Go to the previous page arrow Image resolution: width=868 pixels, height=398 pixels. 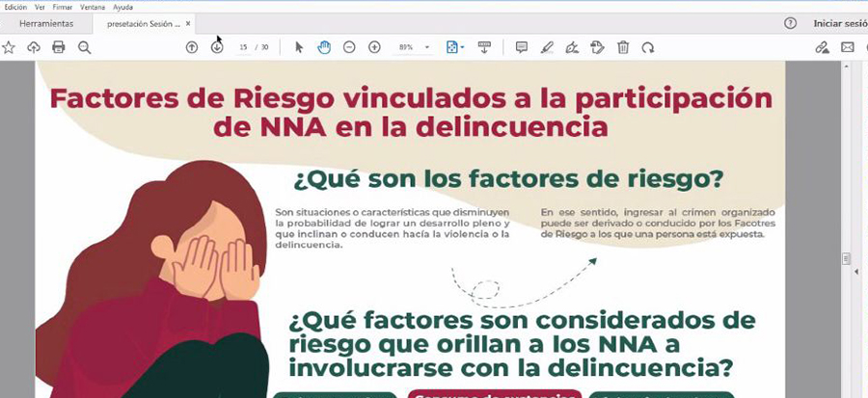(x=192, y=47)
